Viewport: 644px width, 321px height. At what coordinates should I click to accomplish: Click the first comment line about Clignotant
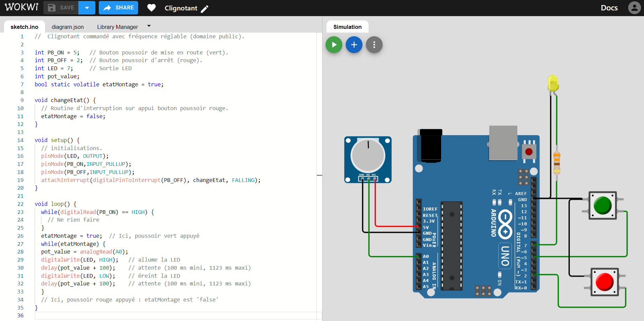pyautogui.click(x=139, y=36)
